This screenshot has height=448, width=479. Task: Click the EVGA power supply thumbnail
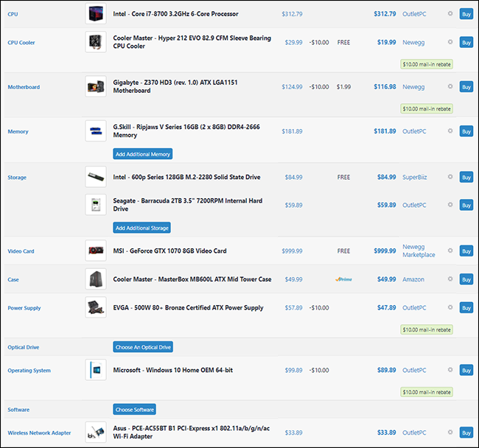click(x=96, y=307)
